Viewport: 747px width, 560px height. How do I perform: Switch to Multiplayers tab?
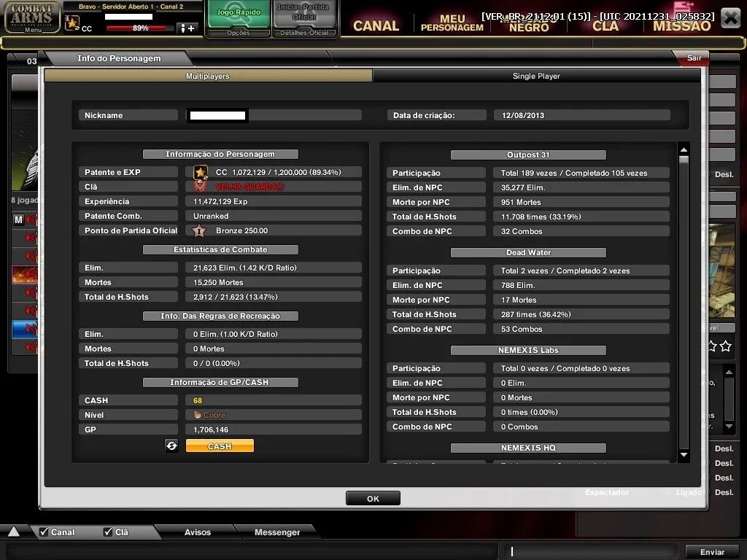208,76
